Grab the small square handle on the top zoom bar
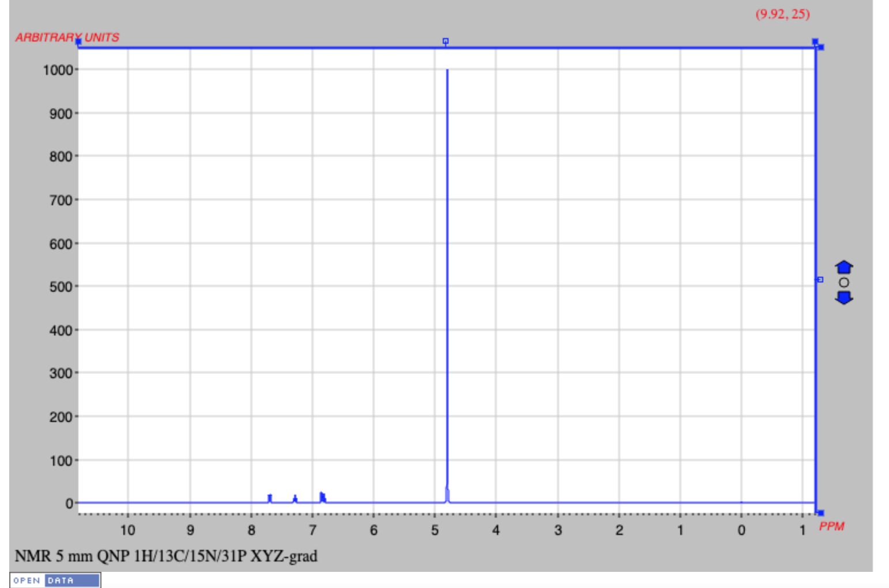The image size is (889, 588). [446, 41]
